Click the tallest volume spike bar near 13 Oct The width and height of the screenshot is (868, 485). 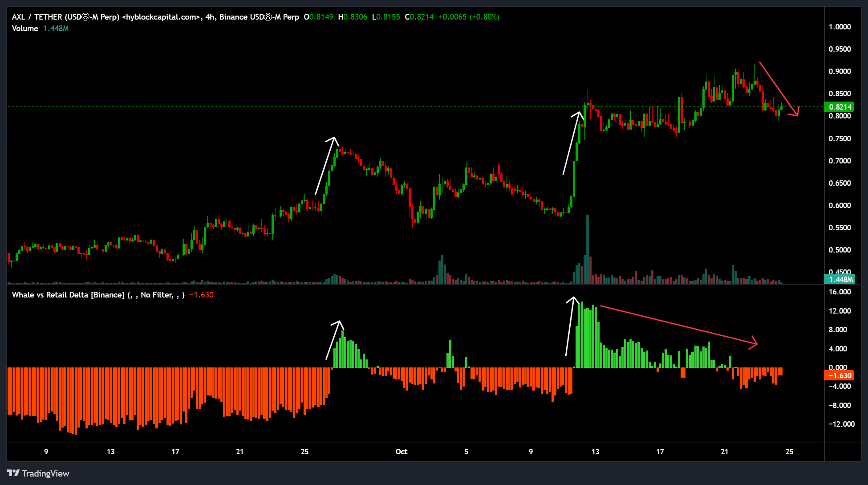pyautogui.click(x=588, y=249)
